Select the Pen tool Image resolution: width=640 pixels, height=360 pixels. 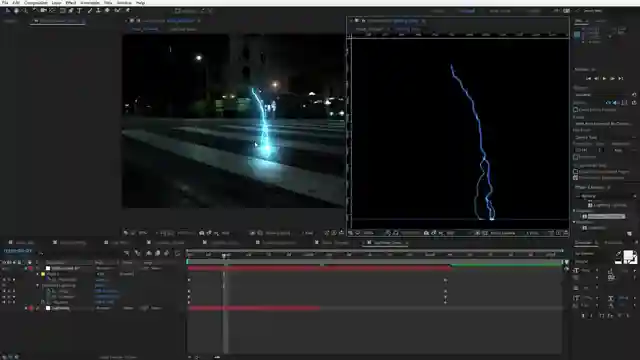(71, 11)
